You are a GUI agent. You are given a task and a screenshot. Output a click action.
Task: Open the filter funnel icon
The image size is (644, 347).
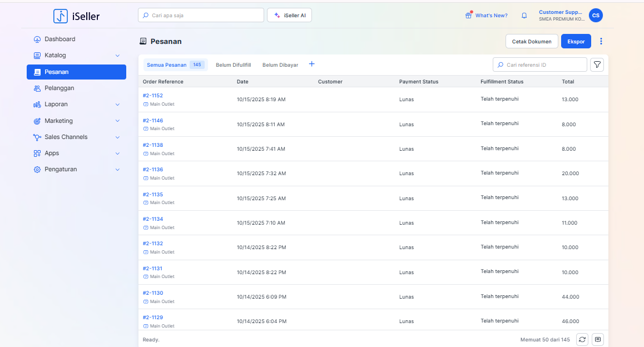coord(597,65)
